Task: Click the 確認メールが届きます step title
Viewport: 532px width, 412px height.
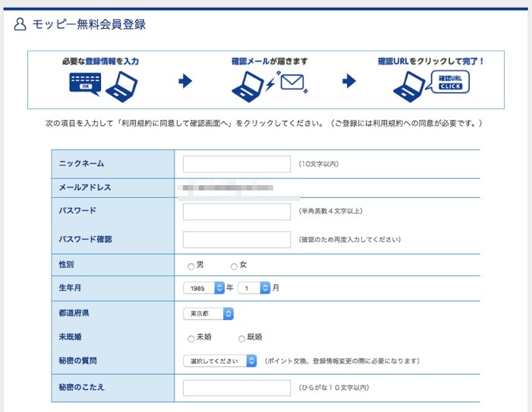Action: pyautogui.click(x=269, y=61)
